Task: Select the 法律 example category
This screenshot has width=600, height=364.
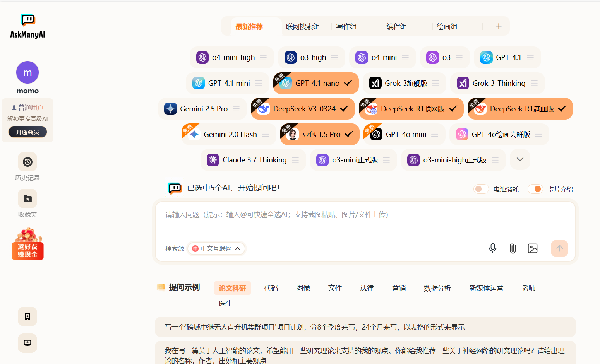Action: click(x=367, y=288)
